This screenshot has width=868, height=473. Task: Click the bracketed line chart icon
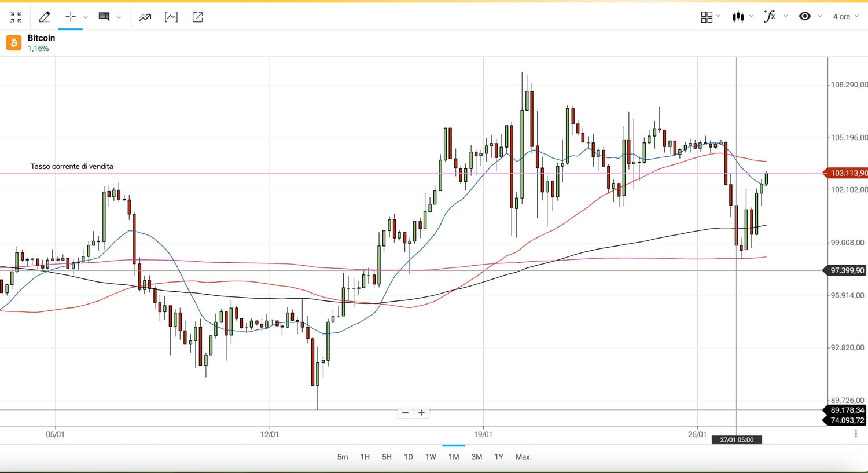[171, 17]
